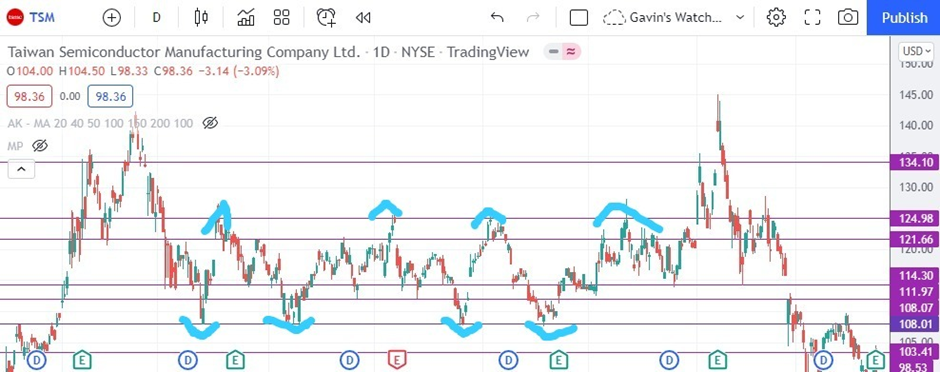Click the 140.00 price scale value
The height and width of the screenshot is (372, 940).
[x=917, y=126]
